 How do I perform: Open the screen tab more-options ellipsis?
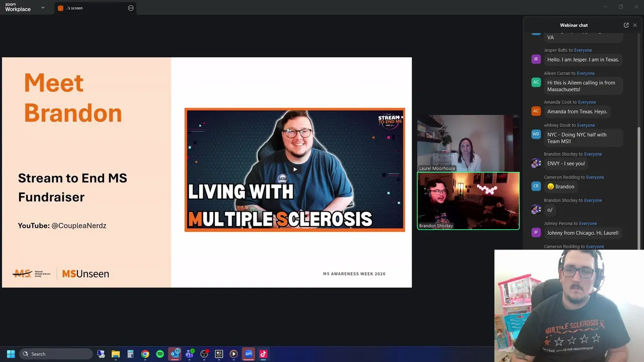pos(131,8)
